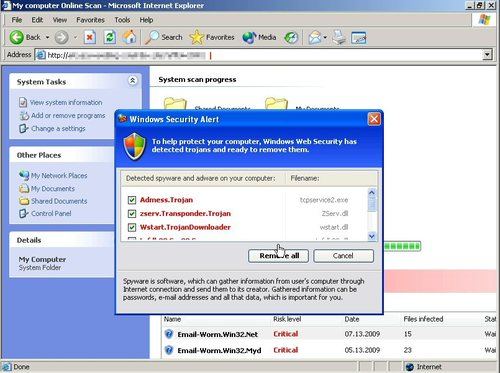Click Add or remove programs icon

click(x=24, y=116)
